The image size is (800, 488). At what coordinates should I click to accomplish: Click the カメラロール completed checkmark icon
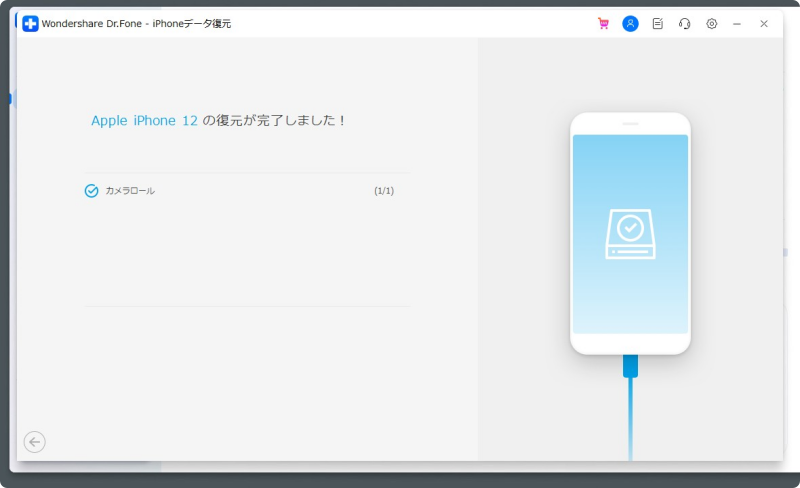click(x=91, y=191)
